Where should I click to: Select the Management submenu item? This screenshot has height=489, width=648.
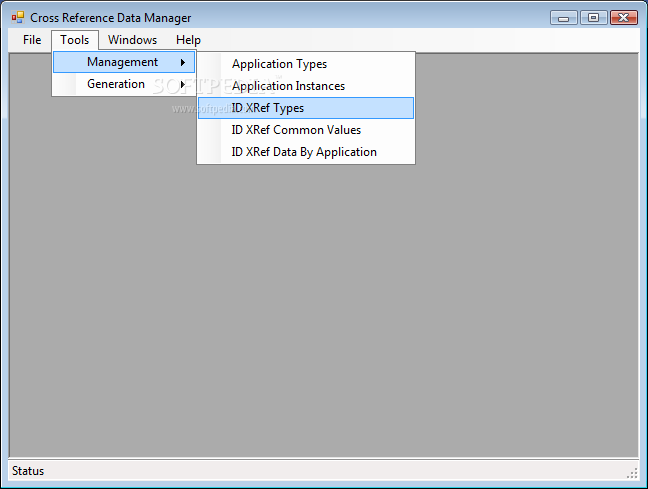point(124,62)
